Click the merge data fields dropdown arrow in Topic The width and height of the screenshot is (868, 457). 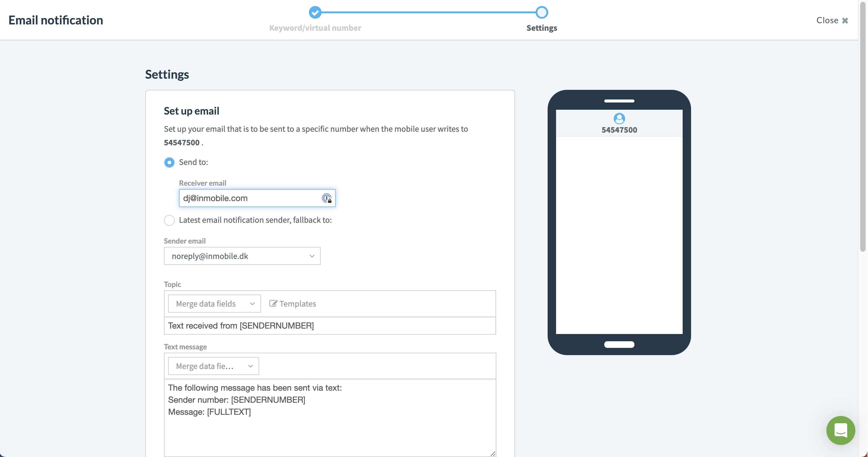pyautogui.click(x=251, y=303)
